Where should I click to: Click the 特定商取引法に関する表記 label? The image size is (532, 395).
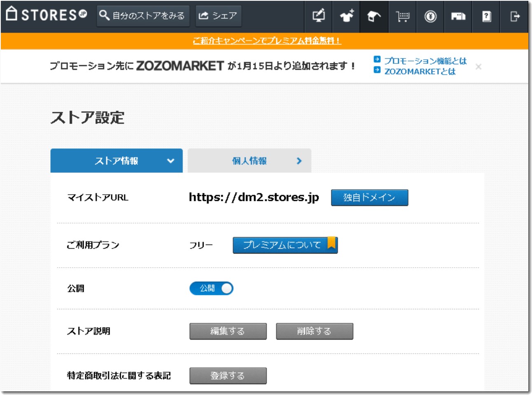point(119,376)
